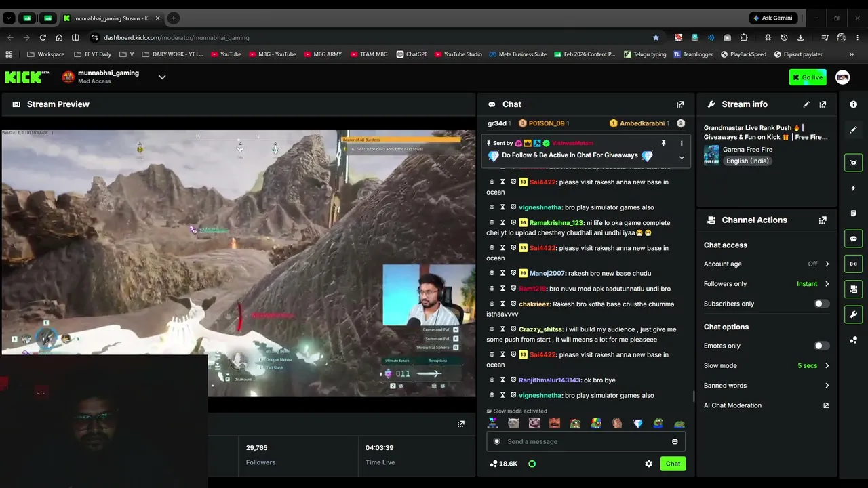
Task: Click the pin icon on the pinned message
Action: tap(663, 143)
